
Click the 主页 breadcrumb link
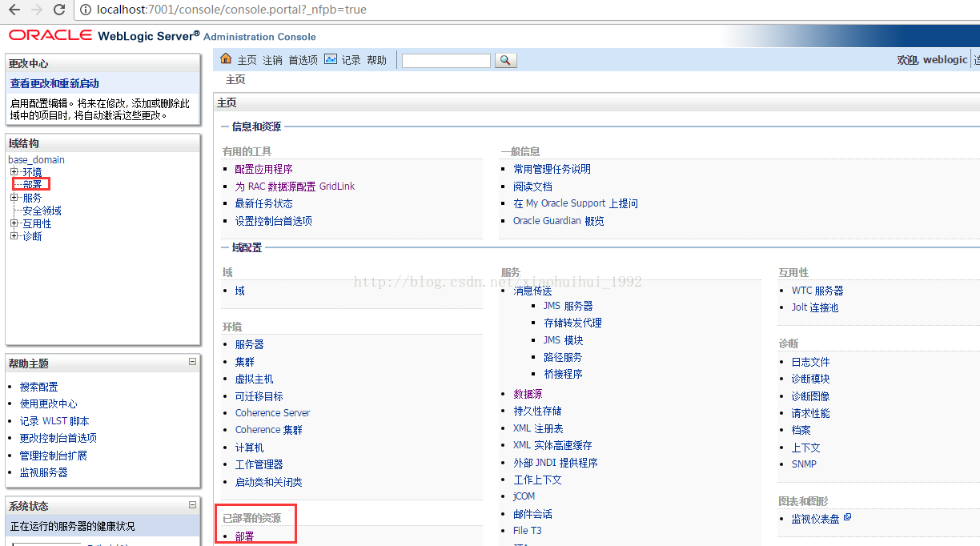(x=235, y=80)
